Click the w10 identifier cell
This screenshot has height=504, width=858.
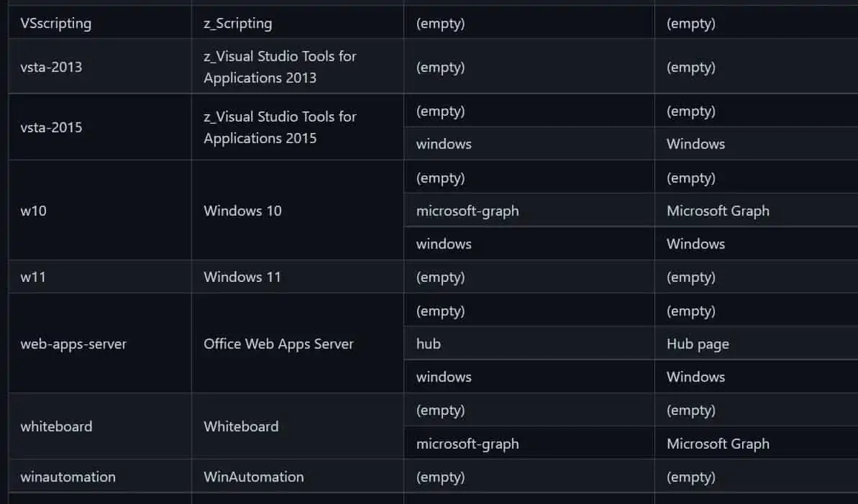pyautogui.click(x=34, y=211)
